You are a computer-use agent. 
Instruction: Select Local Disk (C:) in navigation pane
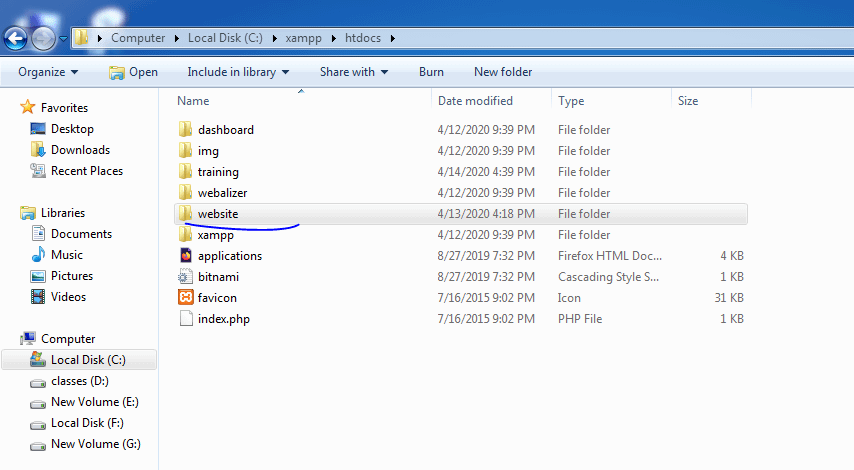pyautogui.click(x=80, y=359)
